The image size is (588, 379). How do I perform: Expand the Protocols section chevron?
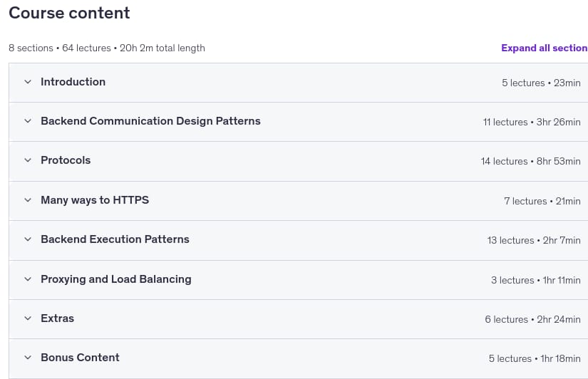pos(28,160)
